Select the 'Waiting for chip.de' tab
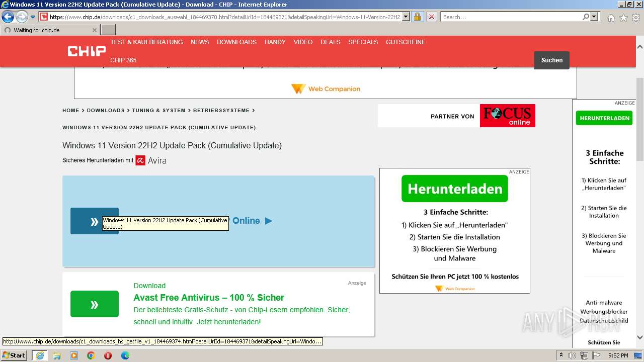 50,30
